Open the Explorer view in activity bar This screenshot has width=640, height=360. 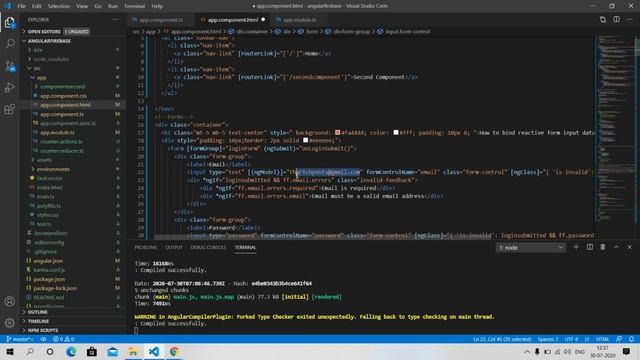click(10, 22)
